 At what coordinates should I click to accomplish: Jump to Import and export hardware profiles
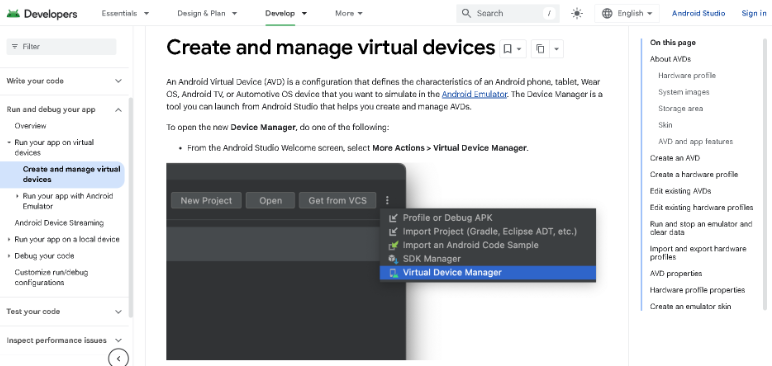(698, 253)
